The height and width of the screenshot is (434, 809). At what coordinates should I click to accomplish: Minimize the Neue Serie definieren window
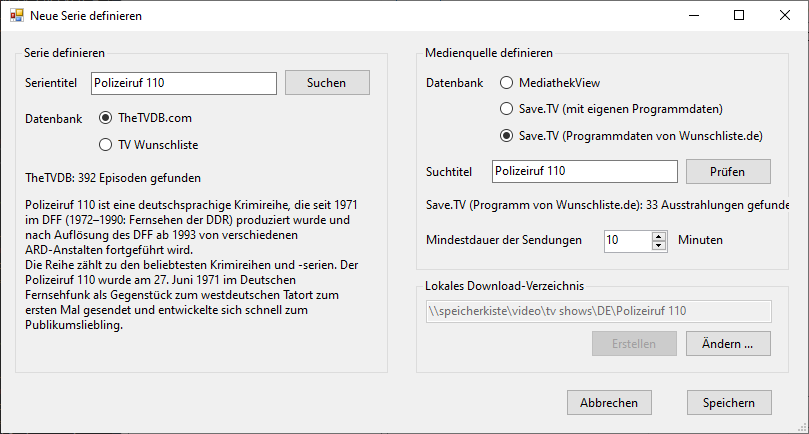693,16
